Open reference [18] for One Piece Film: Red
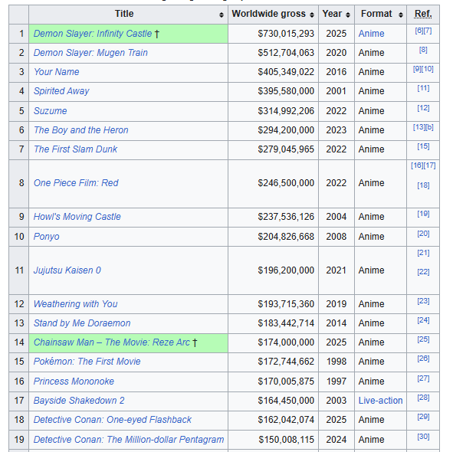 click(423, 185)
